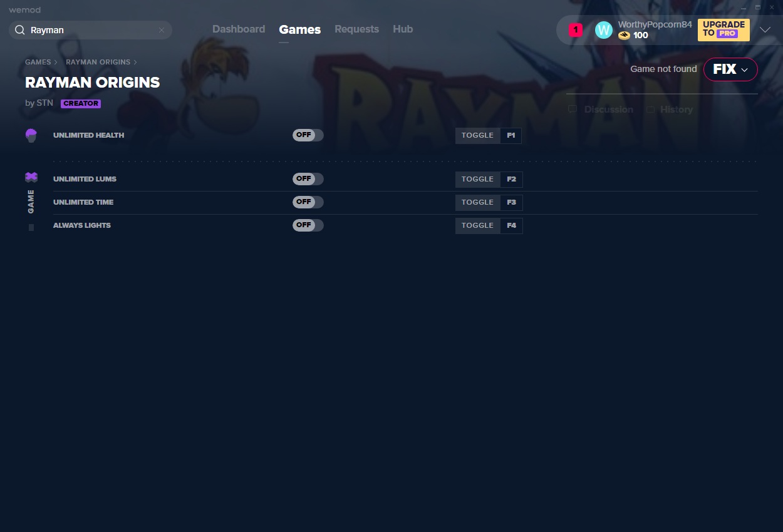
Task: Click the game category icon beside Unlimited Lums
Action: (31, 178)
